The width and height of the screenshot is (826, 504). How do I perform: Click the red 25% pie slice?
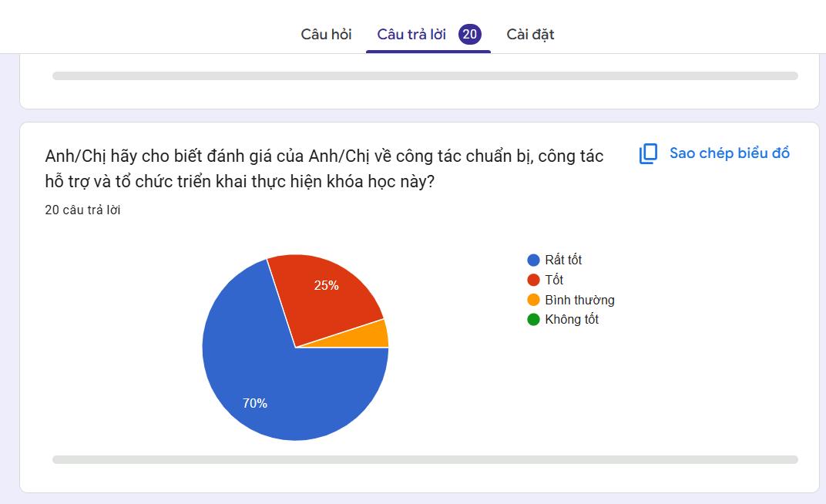(327, 295)
